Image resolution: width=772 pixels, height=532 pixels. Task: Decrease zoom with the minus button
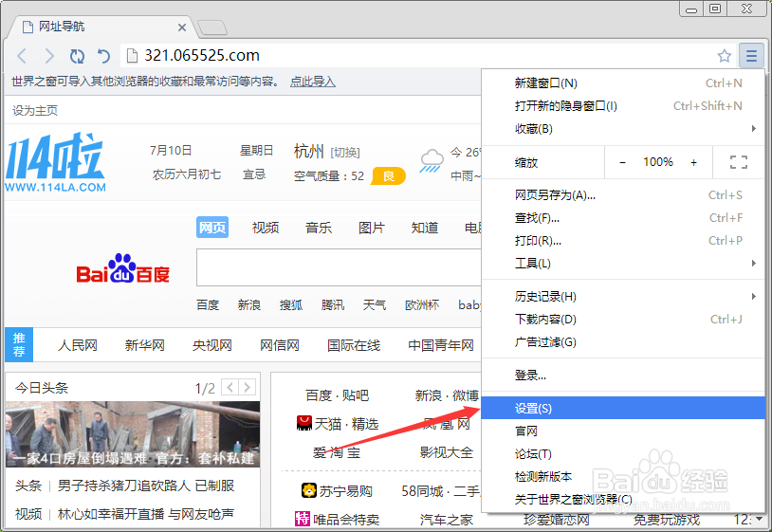coord(622,162)
